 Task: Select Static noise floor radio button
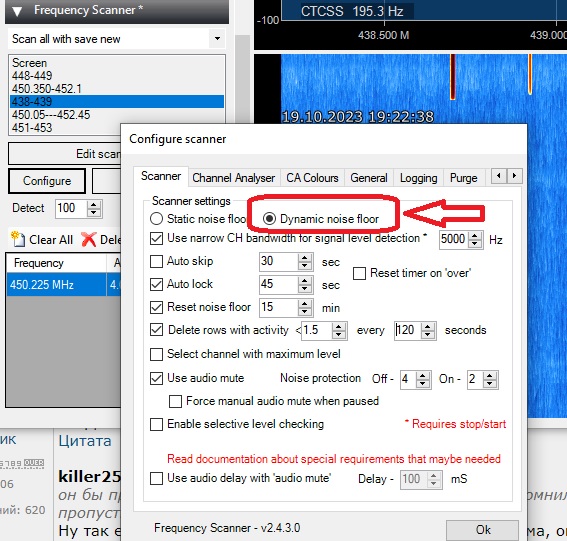[x=156, y=219]
